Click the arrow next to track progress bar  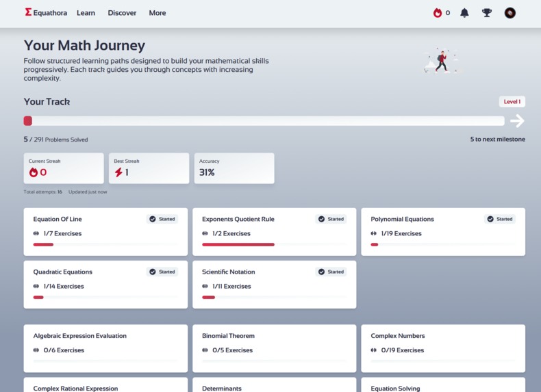pos(517,120)
